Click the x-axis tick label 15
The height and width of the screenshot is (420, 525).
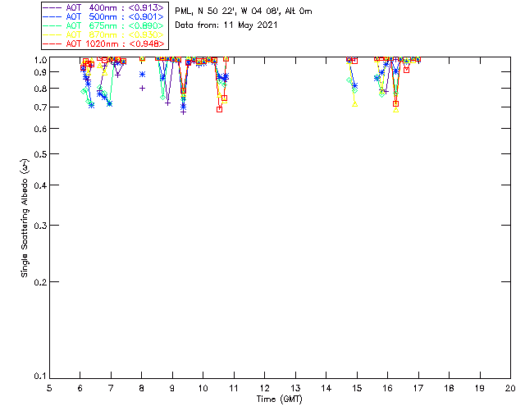point(357,388)
